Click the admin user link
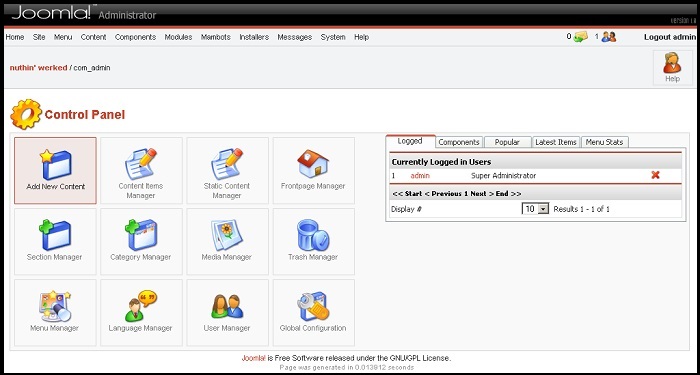700x375 pixels. 420,175
